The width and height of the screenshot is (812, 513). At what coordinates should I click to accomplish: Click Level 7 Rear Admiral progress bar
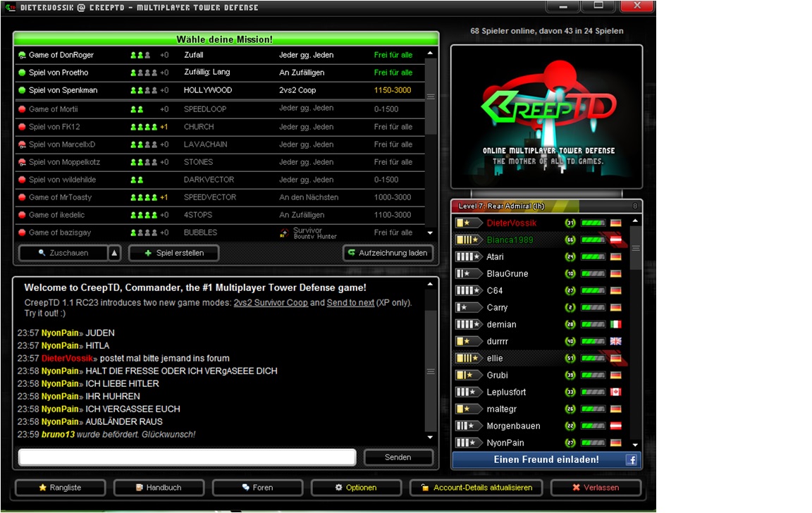(x=547, y=206)
